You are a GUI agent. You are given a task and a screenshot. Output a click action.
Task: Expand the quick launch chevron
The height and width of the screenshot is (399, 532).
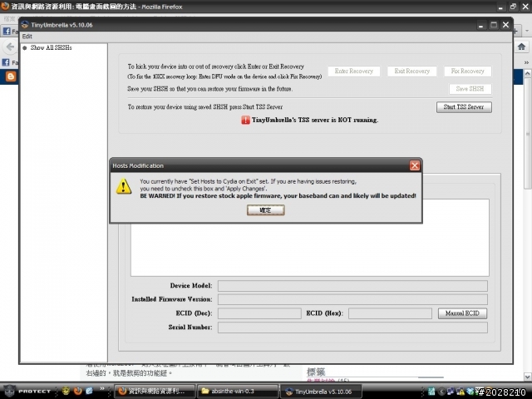[102, 389]
